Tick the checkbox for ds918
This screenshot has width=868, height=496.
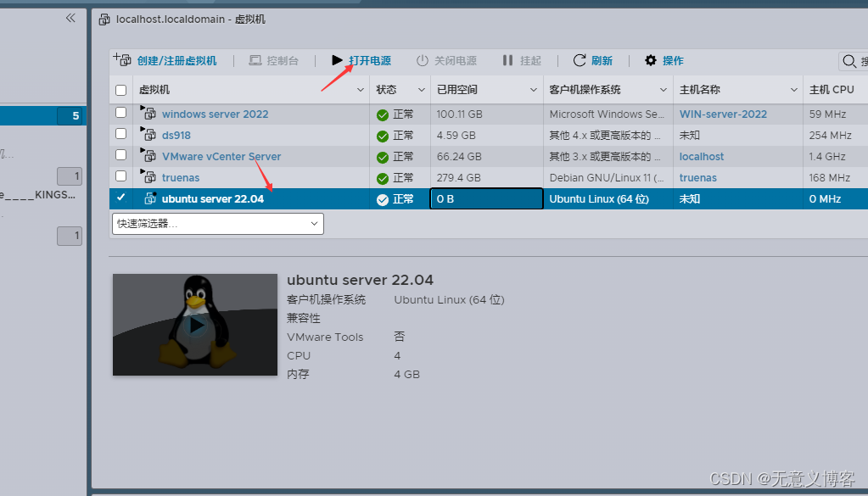click(x=120, y=133)
